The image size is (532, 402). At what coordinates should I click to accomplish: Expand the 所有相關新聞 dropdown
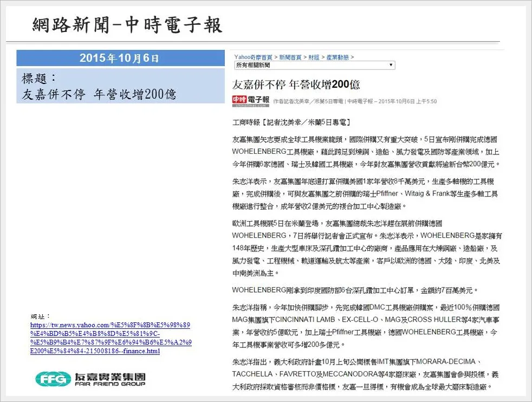[x=314, y=65]
